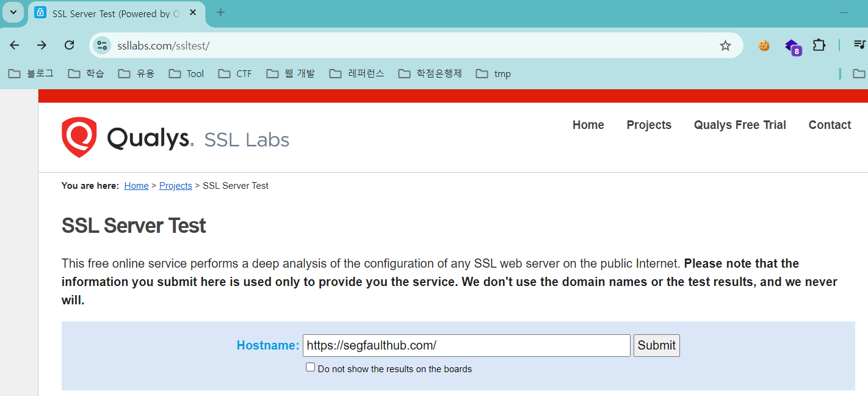
Task: Open the 학점은행제 bookmark folder
Action: (430, 74)
